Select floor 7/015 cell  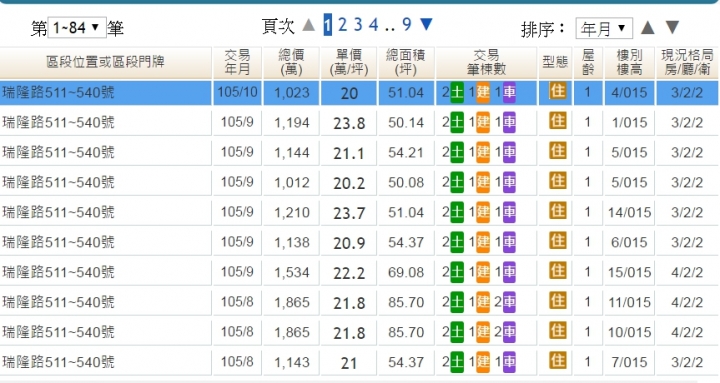coord(630,362)
